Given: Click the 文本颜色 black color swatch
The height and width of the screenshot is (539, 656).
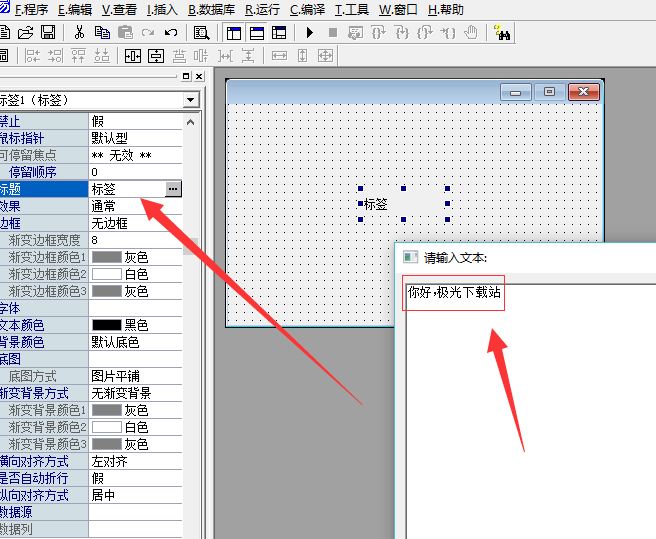Looking at the screenshot, I should pos(106,325).
